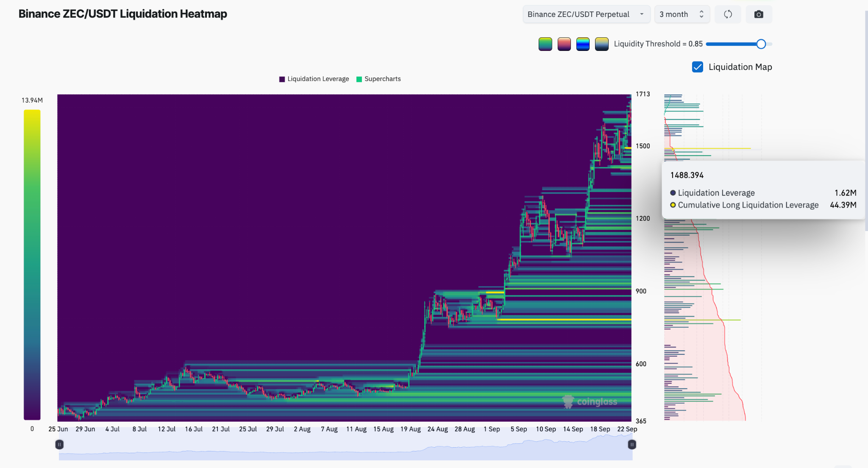Click the page title Binance ZEC/USDT Liquidation Heatmap

[123, 14]
